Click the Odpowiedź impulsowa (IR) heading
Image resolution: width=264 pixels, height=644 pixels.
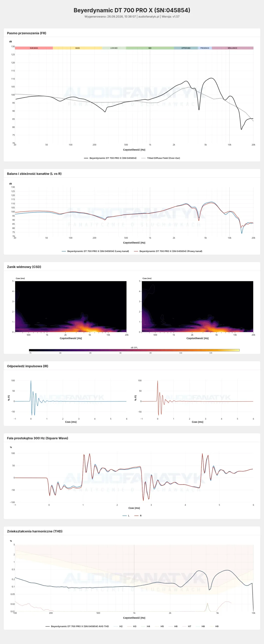[x=27, y=366]
